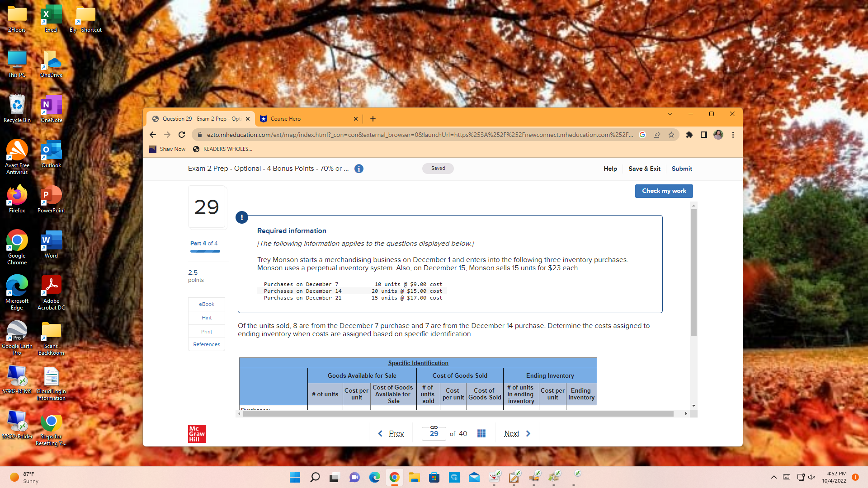This screenshot has height=488, width=868.
Task: Click the required information exclamation icon
Action: pyautogui.click(x=242, y=217)
